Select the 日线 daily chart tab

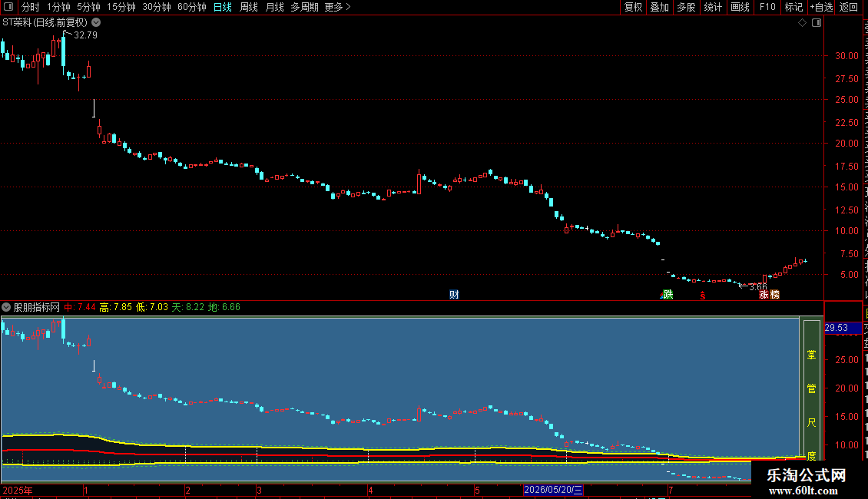tap(223, 7)
